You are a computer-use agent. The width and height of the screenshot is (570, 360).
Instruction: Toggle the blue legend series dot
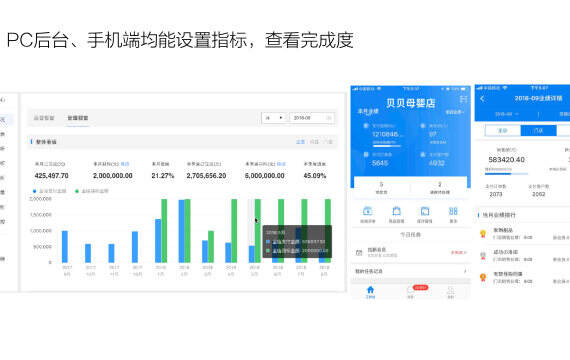click(x=35, y=191)
